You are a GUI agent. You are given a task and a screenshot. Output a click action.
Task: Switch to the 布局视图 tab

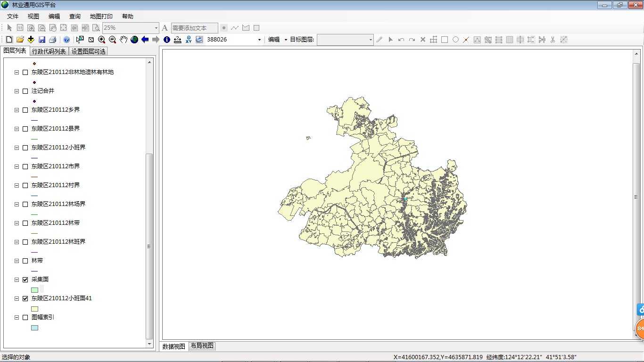[x=202, y=346]
